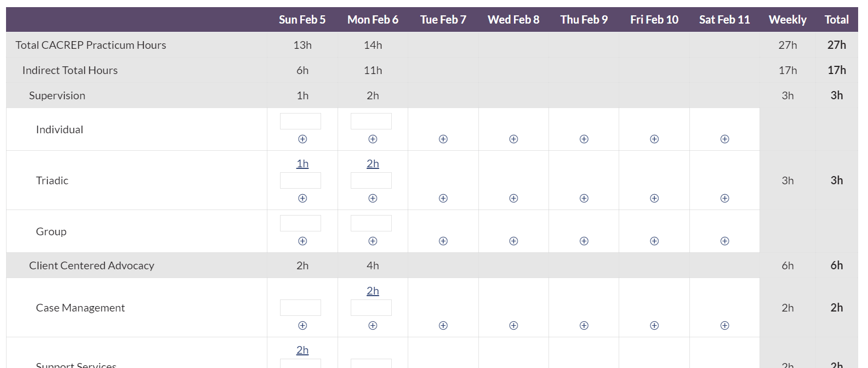The image size is (868, 368).
Task: Add Triadic hours for Thu Feb 9
Action: pyautogui.click(x=584, y=198)
